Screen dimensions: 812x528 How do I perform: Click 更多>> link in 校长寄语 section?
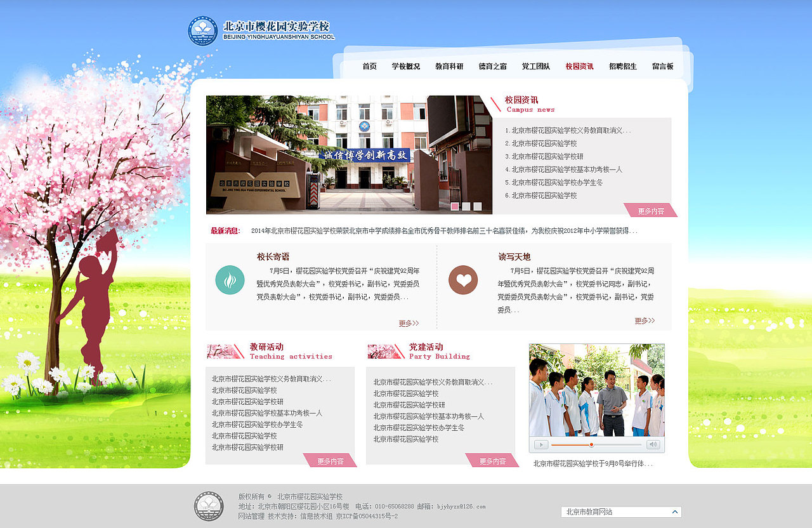click(x=409, y=323)
